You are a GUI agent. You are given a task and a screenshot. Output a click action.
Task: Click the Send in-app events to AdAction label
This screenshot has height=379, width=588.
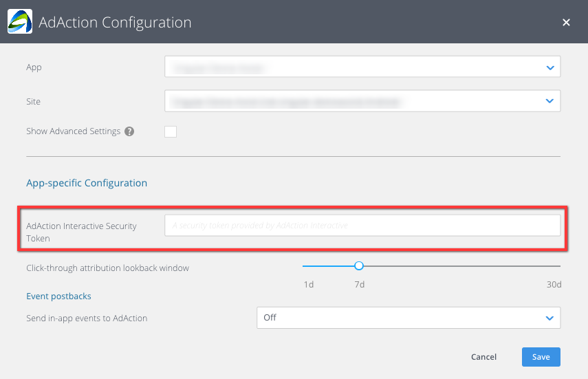coord(87,318)
